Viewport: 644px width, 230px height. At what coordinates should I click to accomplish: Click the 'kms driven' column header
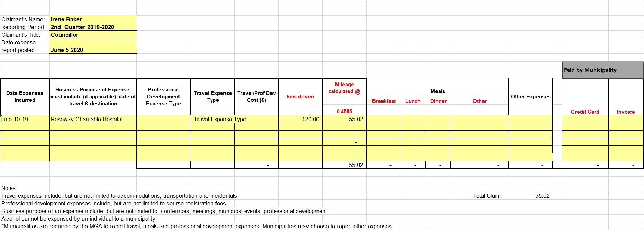301,97
